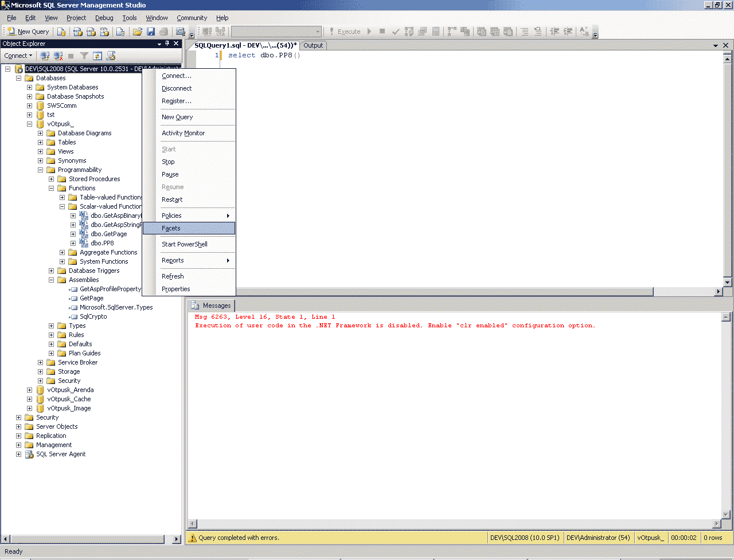734x560 pixels.
Task: Collapse the Assemblies node
Action: [51, 280]
